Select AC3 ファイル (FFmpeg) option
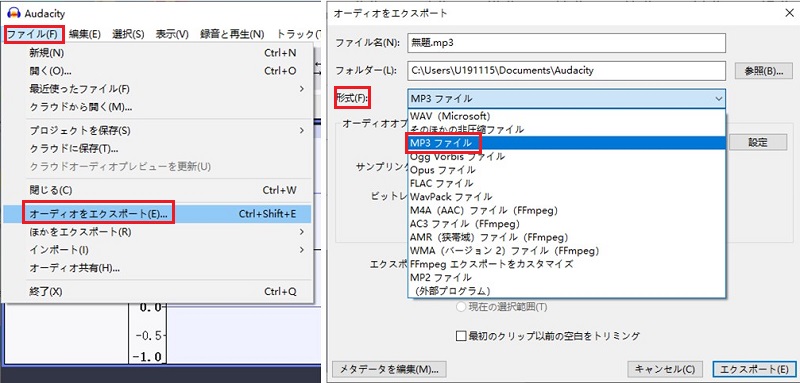The height and width of the screenshot is (383, 800). tap(566, 223)
